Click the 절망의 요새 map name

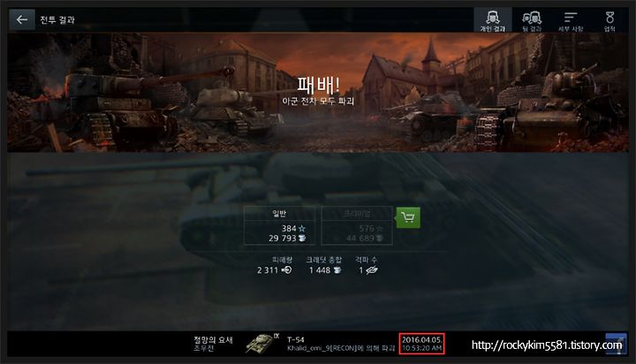213,339
